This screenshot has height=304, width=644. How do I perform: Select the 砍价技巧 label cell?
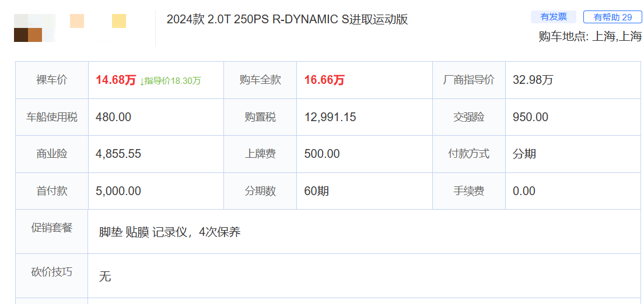[x=52, y=275]
